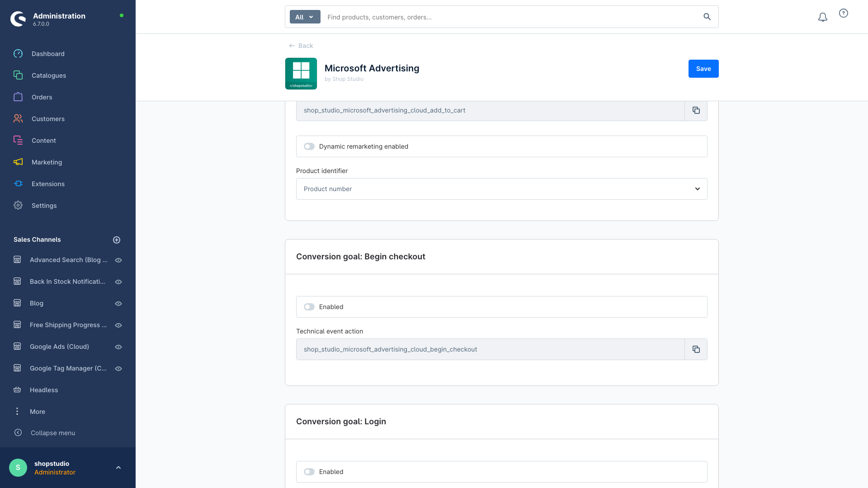Click storefront icon beside Advanced Search channel
The image size is (868, 488).
click(17, 260)
